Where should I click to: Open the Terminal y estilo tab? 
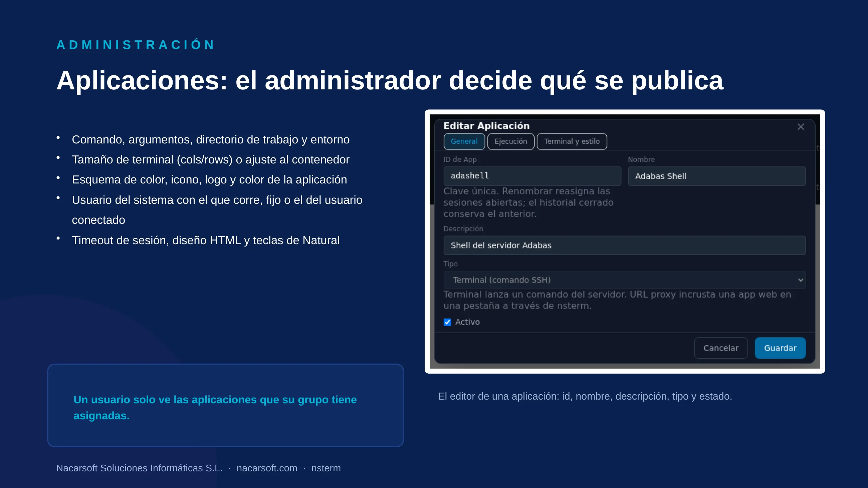(572, 141)
